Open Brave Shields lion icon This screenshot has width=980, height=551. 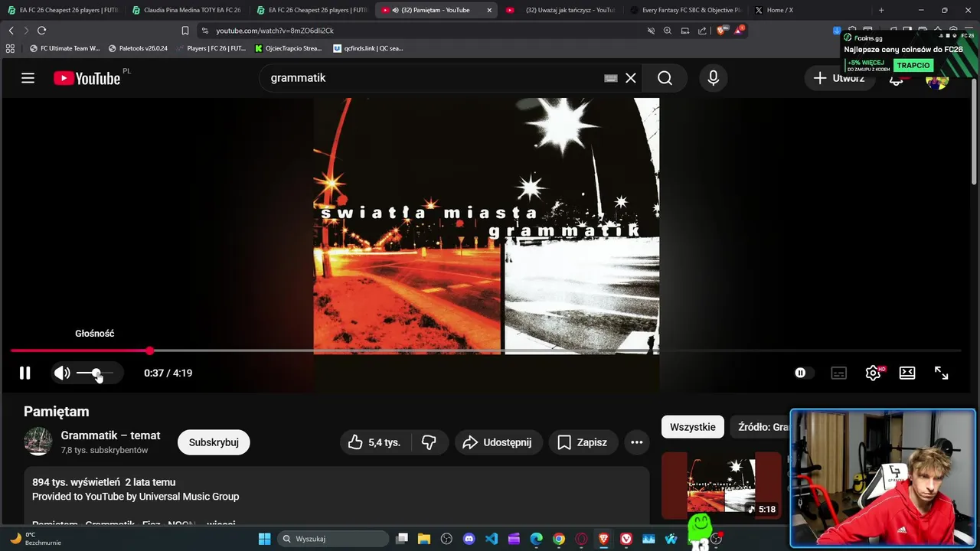[x=720, y=31]
